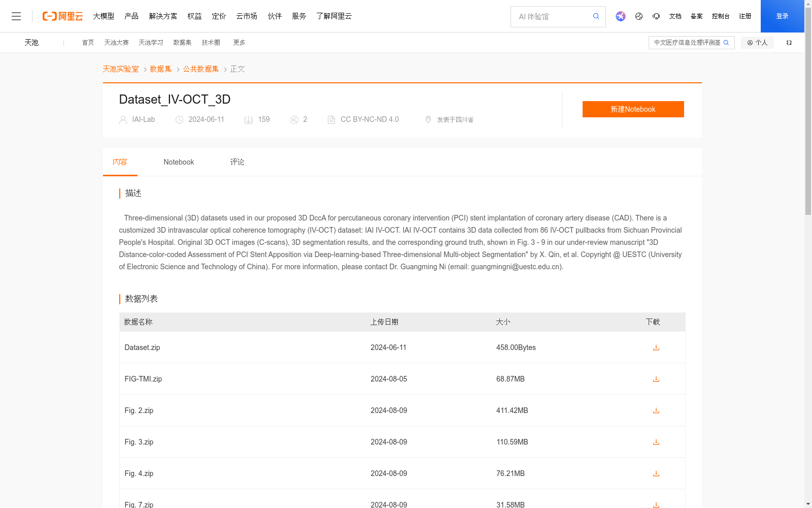This screenshot has height=508, width=812.
Task: Click the share icon beside count 2
Action: [x=294, y=120]
